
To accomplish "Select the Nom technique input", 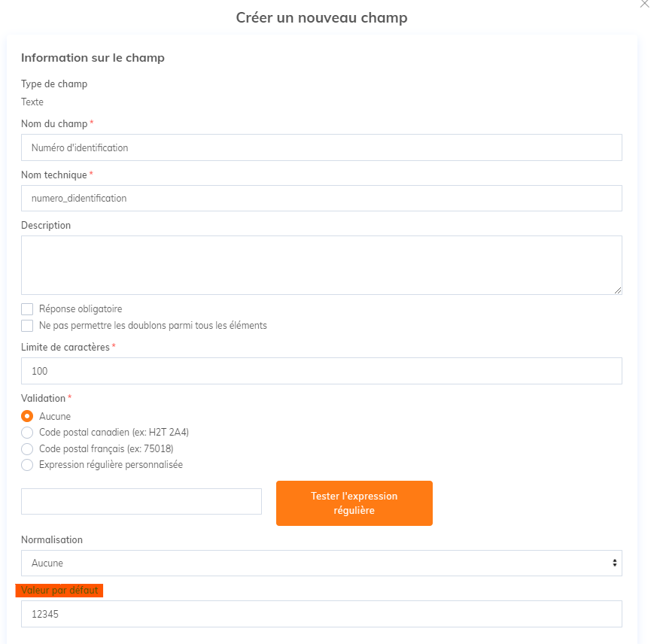I will point(321,198).
